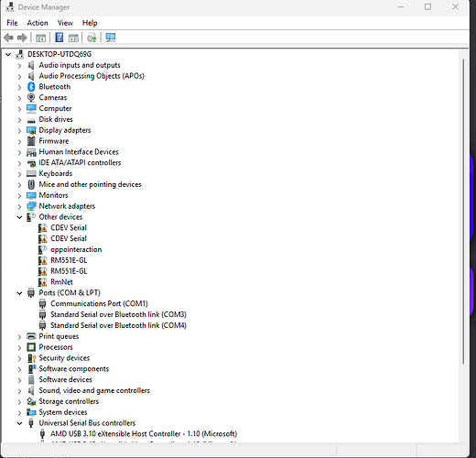Click the Properties pane toolbar icon
Screen dimensions: 476x458
point(73,38)
